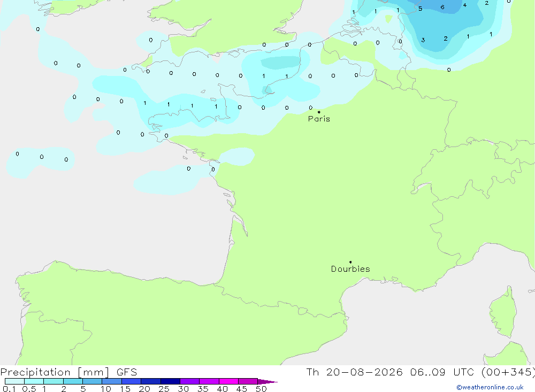This screenshot has width=535, height=392.
Task: Click the 'Th 20-08-2026' date text
Action: tap(354, 372)
